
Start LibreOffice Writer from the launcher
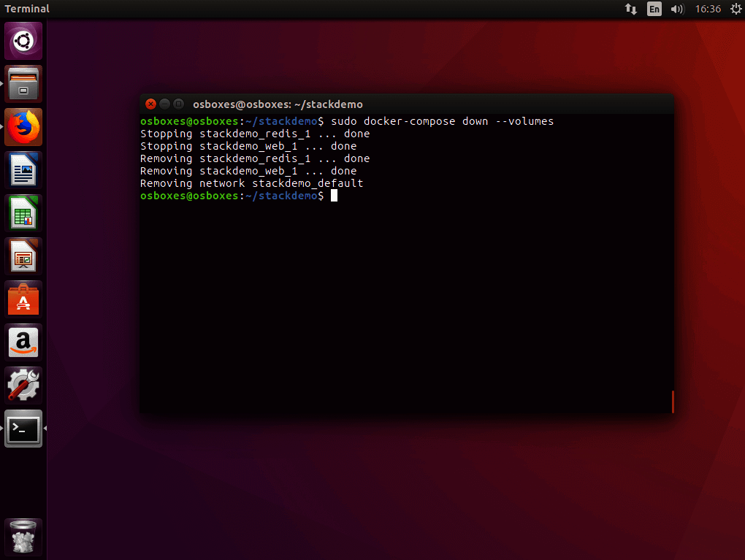click(x=23, y=170)
